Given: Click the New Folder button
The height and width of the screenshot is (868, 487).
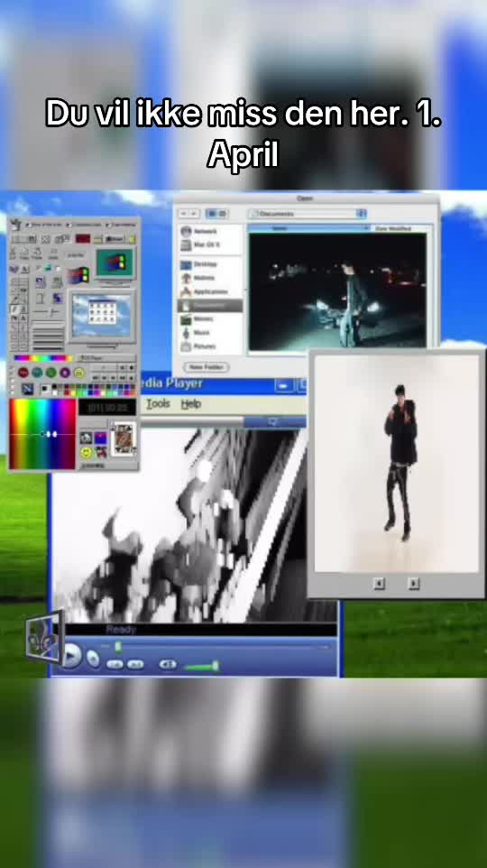Looking at the screenshot, I should tap(206, 367).
